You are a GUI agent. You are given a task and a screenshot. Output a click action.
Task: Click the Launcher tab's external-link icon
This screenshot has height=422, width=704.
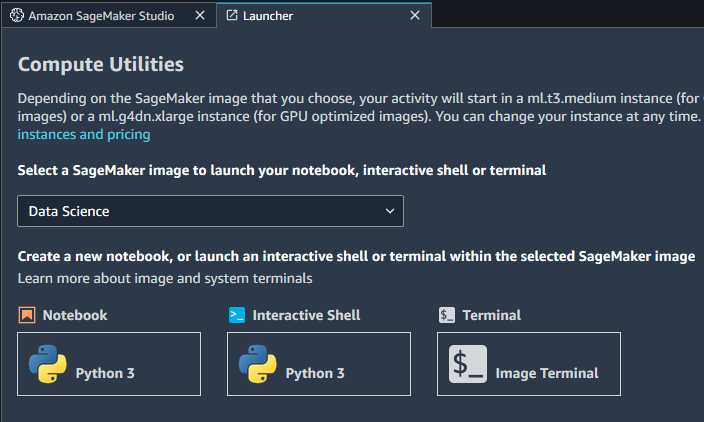(x=232, y=16)
